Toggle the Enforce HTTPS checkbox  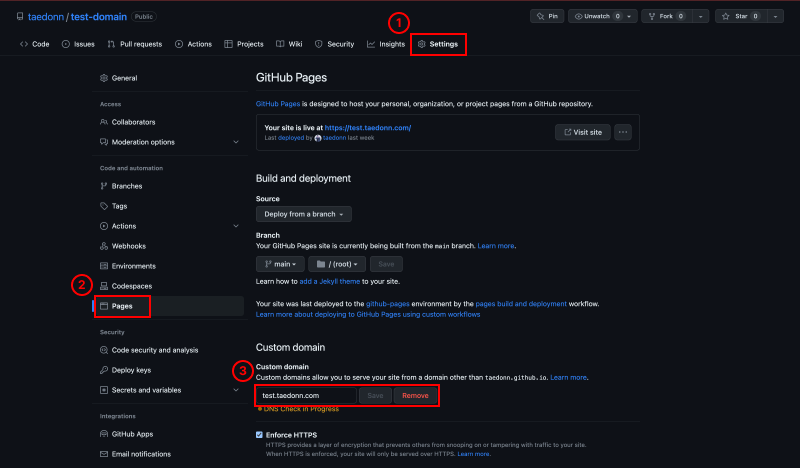259,435
